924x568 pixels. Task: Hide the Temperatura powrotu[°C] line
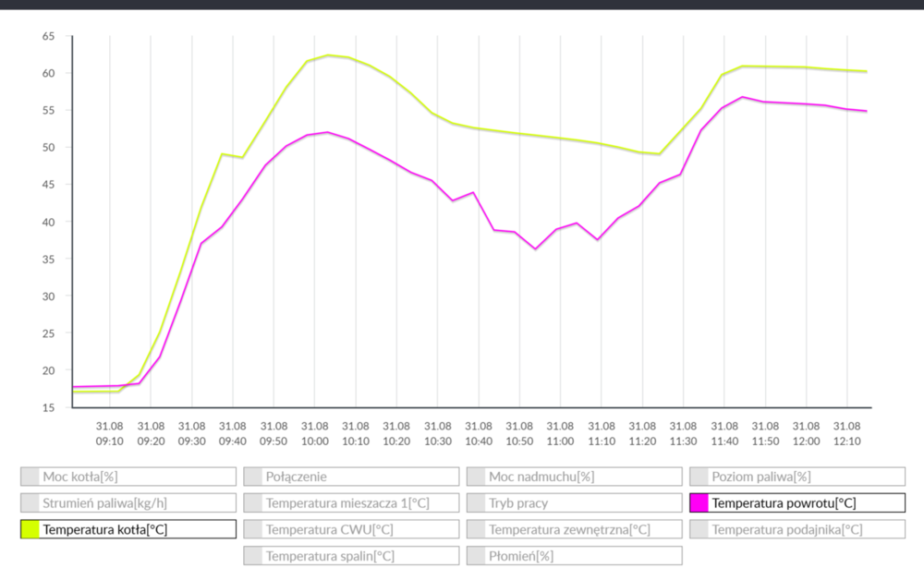pos(797,503)
